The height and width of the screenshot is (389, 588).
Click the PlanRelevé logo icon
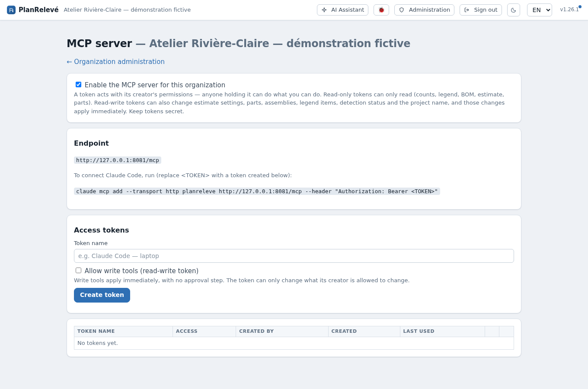[11, 10]
